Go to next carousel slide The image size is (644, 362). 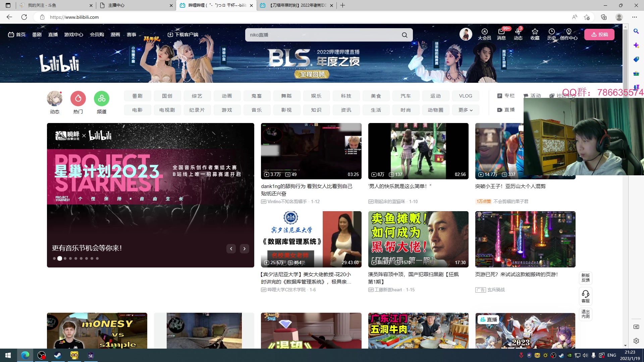pos(245,249)
